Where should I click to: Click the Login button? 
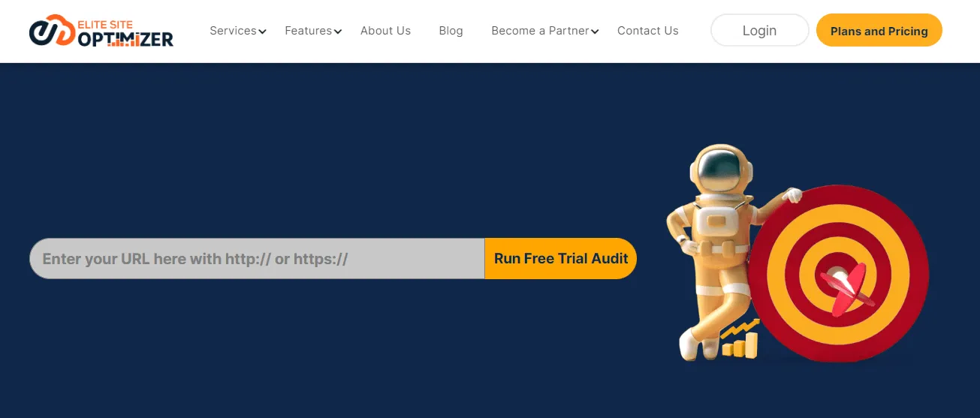coord(759,31)
